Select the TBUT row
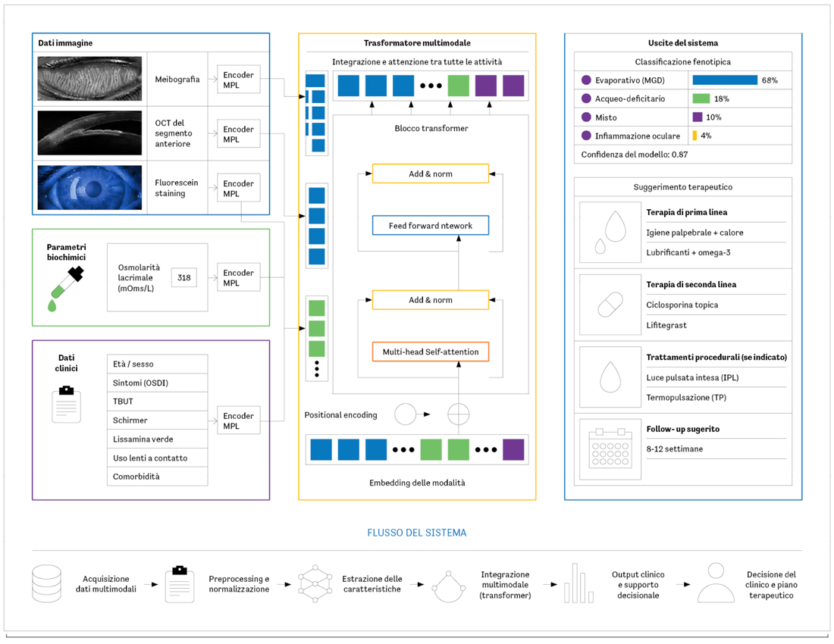Viewport: 834px width, 644px height. [158, 401]
